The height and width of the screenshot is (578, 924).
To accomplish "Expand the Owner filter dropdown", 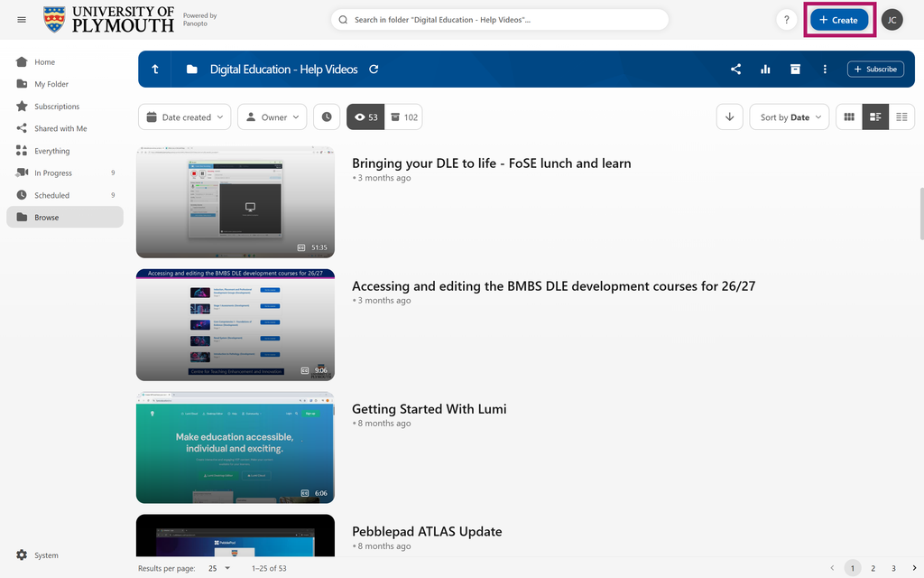I will [x=273, y=117].
